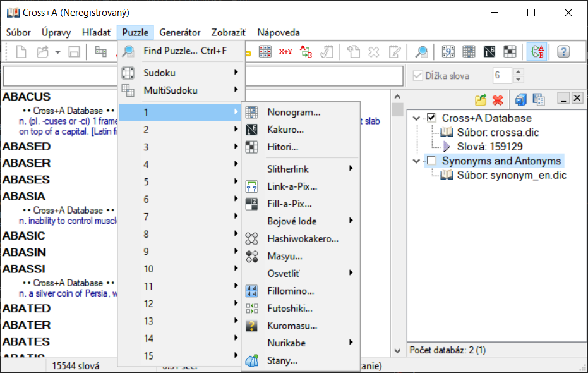588x373 pixels.
Task: Click the Kakuro toolbar icon
Action: [x=489, y=52]
